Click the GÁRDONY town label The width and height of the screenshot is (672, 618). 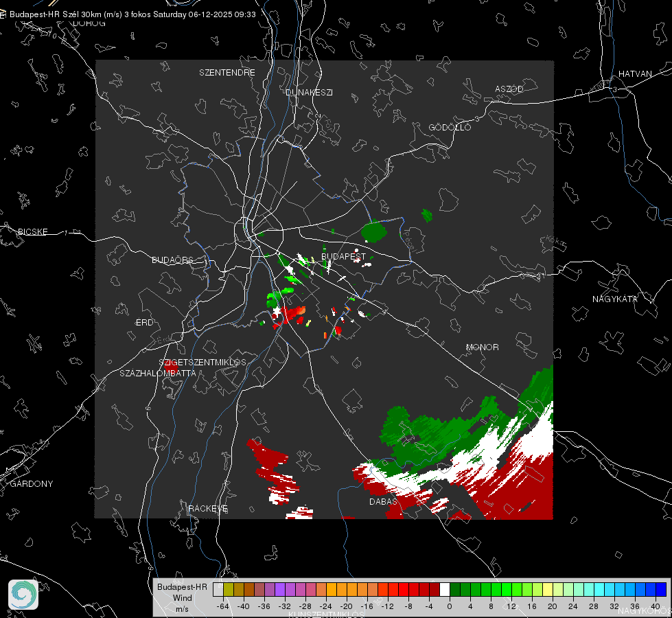pos(32,484)
